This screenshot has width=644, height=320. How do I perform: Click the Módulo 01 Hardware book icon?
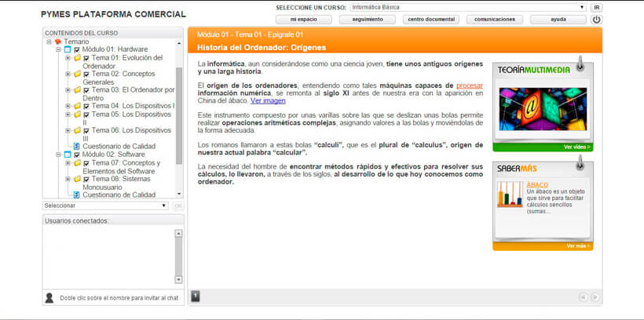[x=68, y=49]
